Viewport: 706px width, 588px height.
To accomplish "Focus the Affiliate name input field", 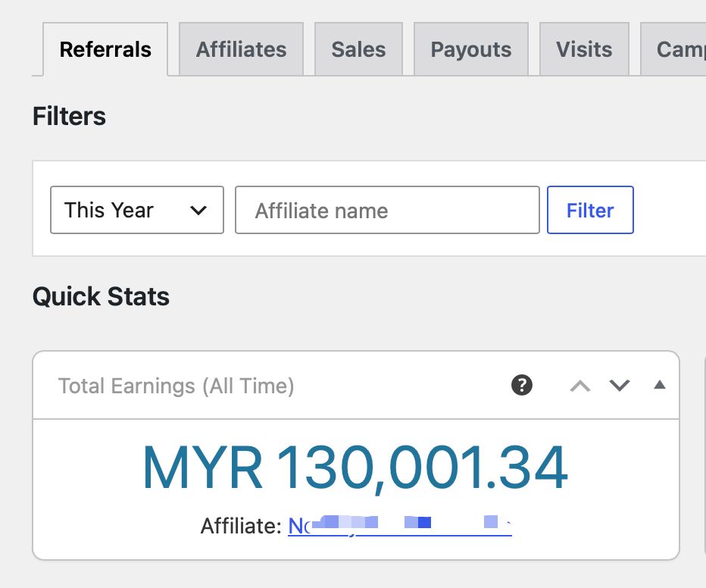I will pos(387,210).
